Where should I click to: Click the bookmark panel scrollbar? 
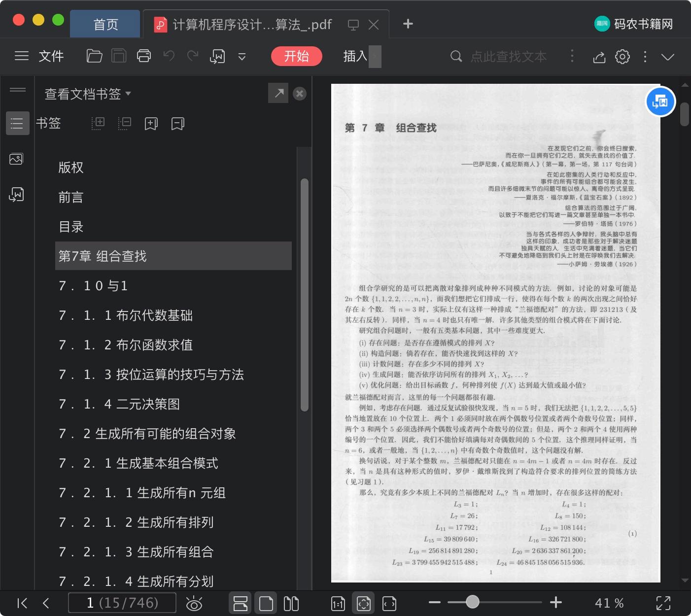pos(305,295)
